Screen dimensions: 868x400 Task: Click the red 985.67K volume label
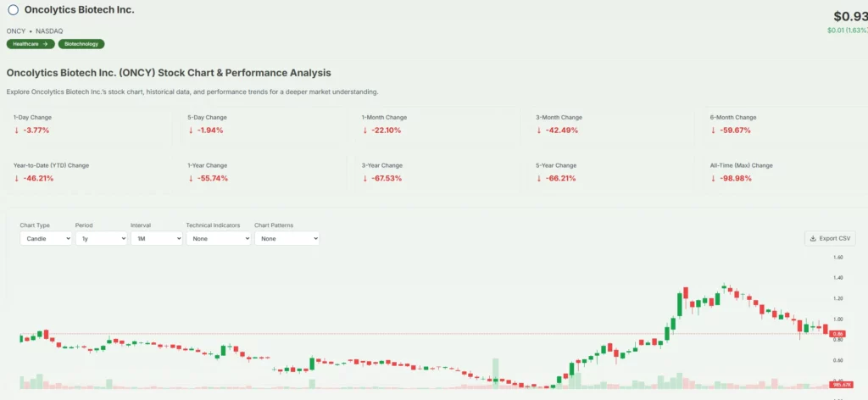click(843, 385)
